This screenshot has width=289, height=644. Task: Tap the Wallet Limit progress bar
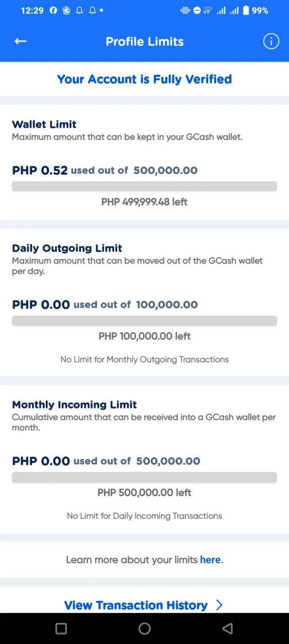tap(144, 186)
